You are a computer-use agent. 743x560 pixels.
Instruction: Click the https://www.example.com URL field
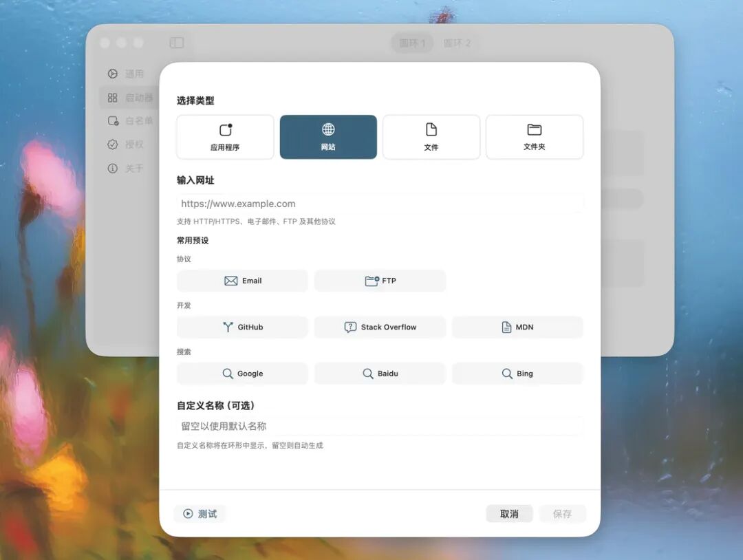click(380, 204)
